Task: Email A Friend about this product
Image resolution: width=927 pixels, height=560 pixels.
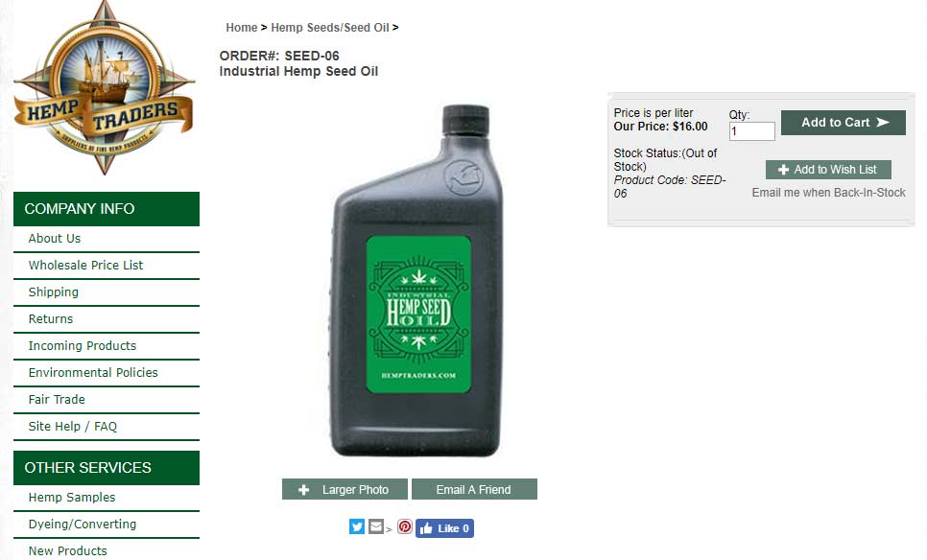Action: pyautogui.click(x=474, y=489)
